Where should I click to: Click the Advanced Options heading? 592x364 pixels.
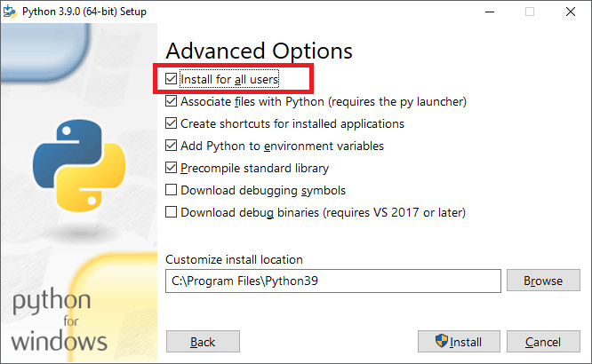259,51
